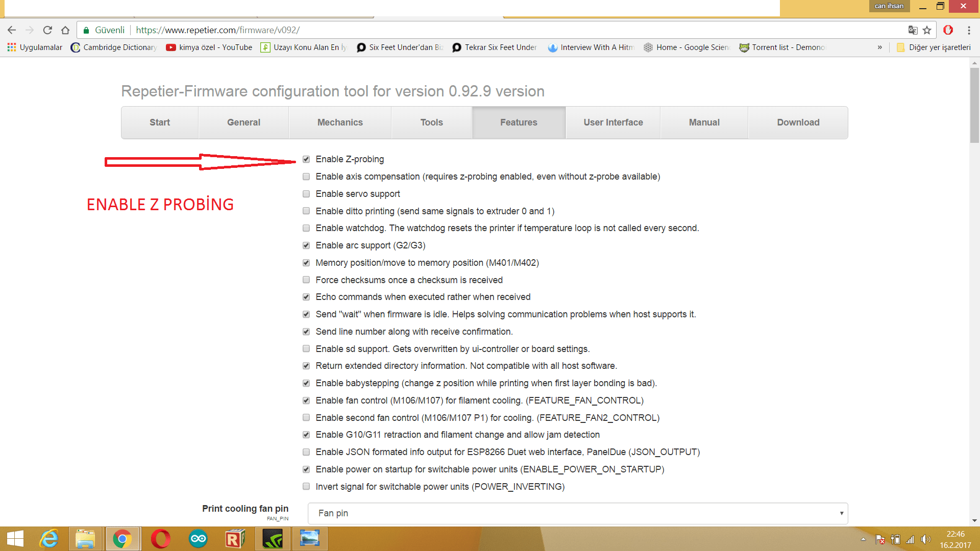
Task: Bookmark page with star icon
Action: coord(927,30)
